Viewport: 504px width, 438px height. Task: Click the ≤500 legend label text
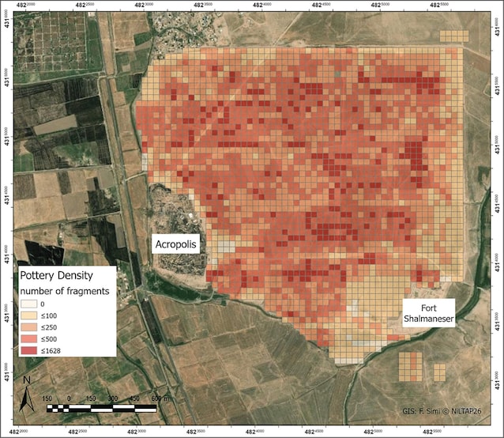(49, 339)
